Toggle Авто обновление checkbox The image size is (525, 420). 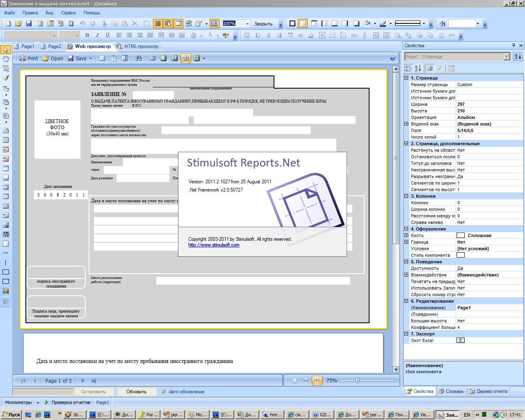(164, 392)
